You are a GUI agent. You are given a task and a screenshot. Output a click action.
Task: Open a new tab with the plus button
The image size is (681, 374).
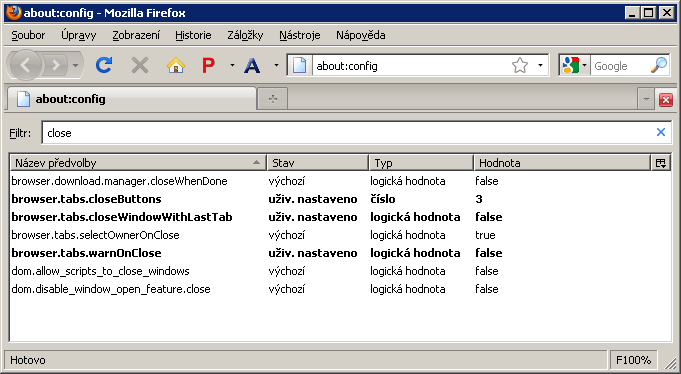tap(273, 99)
